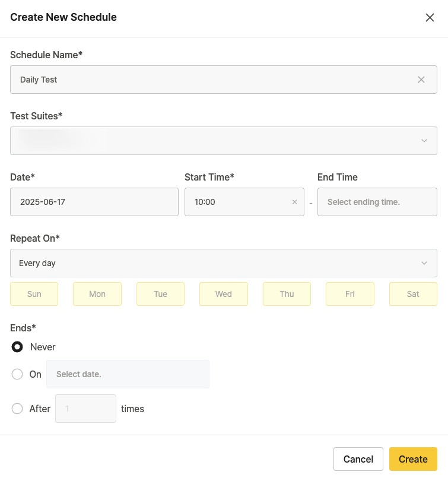Toggle the Mon day button
The image size is (448, 481).
pos(97,294)
